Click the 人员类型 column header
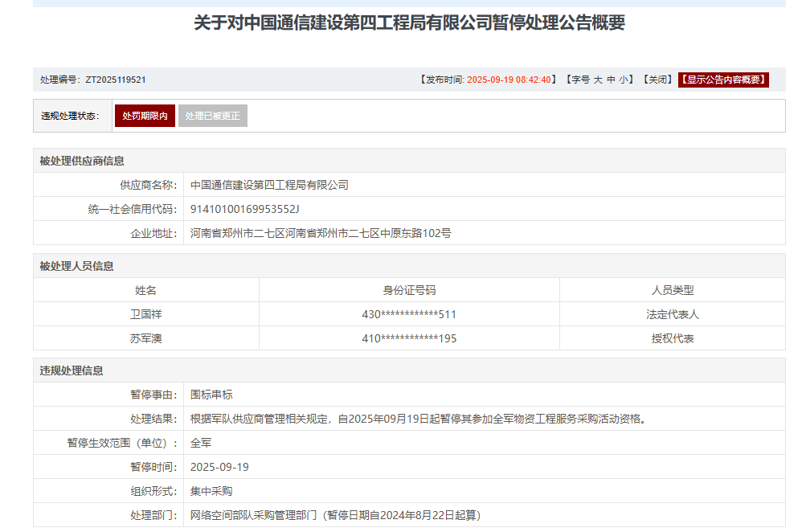 tap(673, 290)
